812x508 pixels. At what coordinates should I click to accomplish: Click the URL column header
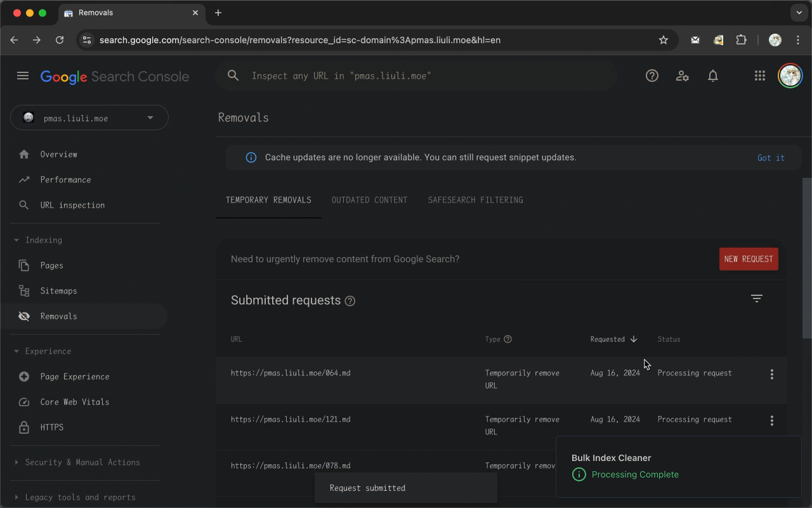[236, 339]
